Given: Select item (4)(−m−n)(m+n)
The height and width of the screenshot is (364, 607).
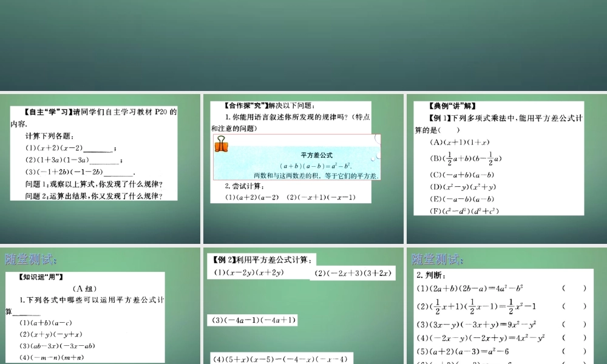Looking at the screenshot, I should click(x=52, y=358).
